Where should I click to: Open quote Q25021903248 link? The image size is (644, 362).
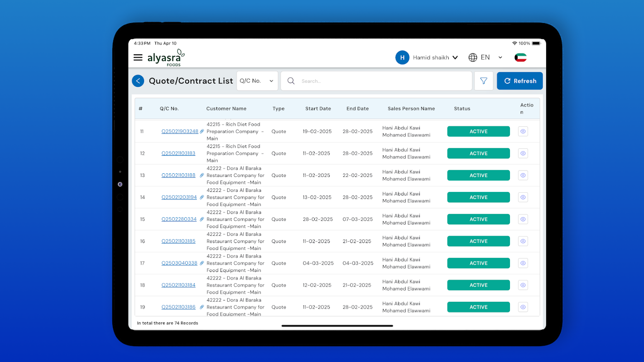click(180, 132)
